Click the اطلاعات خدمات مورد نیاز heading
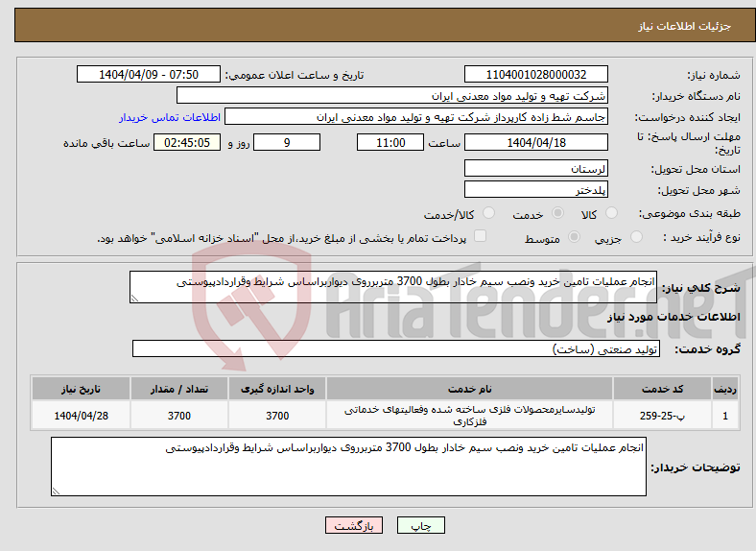Screen dimensions: 756x551 (673, 317)
